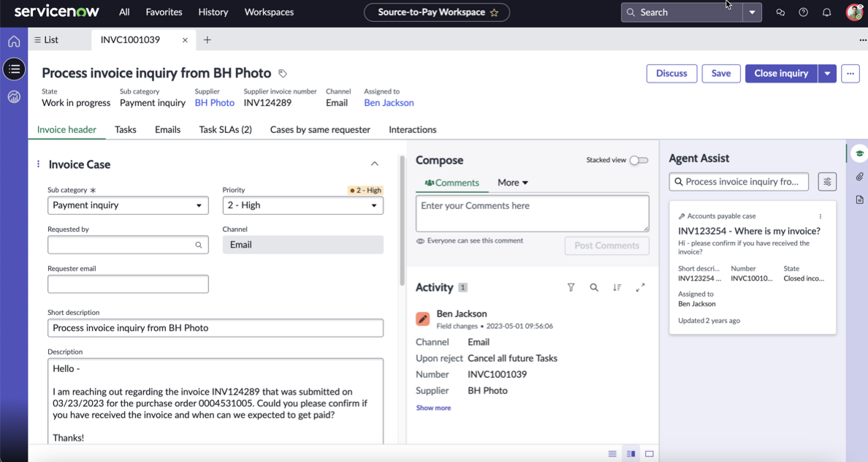
Task: Search within the Activity stream
Action: point(594,287)
